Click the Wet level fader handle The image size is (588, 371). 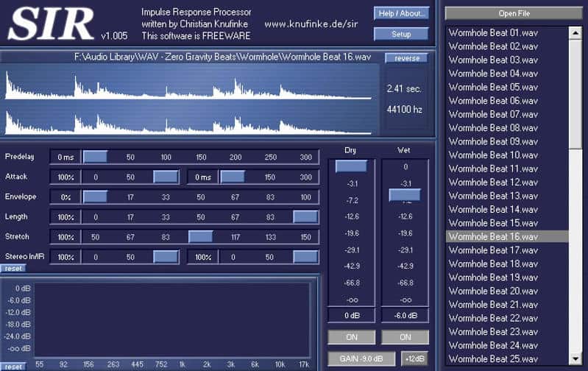(405, 195)
